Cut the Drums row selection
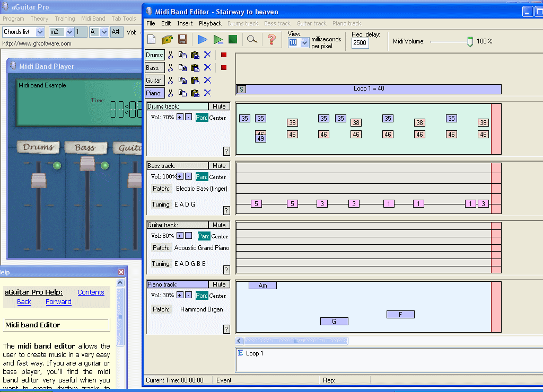The image size is (543, 392). click(170, 55)
